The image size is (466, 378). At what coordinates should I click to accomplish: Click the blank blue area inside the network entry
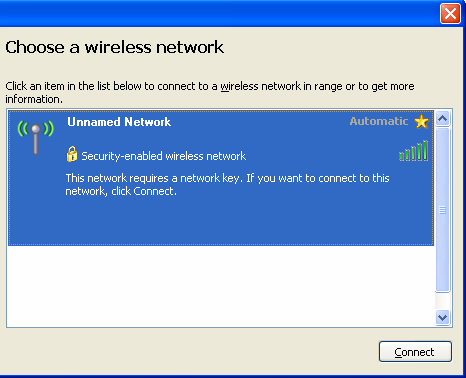click(221, 222)
